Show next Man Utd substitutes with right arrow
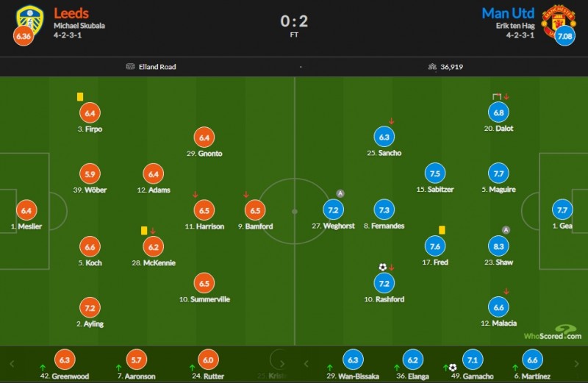This screenshot has height=383, width=588. pyautogui.click(x=577, y=363)
